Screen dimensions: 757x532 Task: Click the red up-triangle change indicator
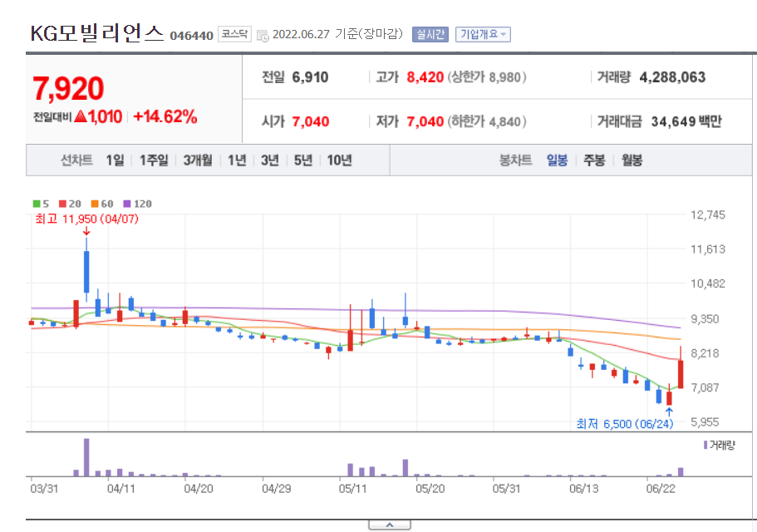click(80, 116)
